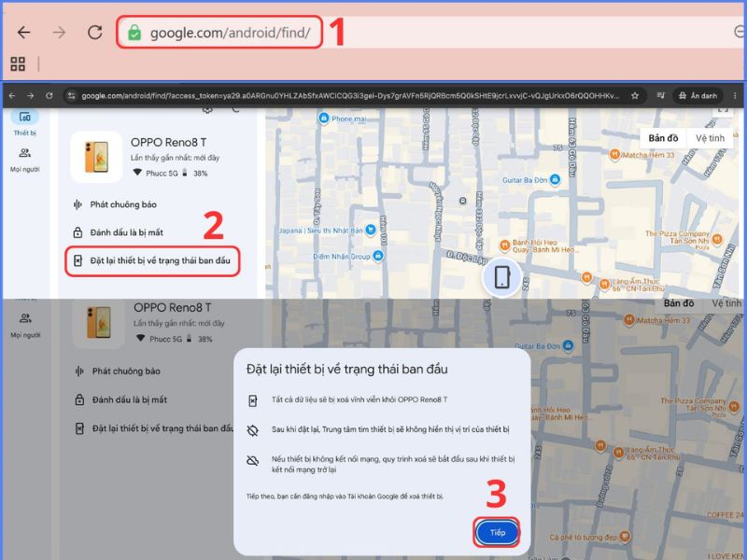
Task: Click the 38% battery status in the bright panel
Action: coord(196,173)
